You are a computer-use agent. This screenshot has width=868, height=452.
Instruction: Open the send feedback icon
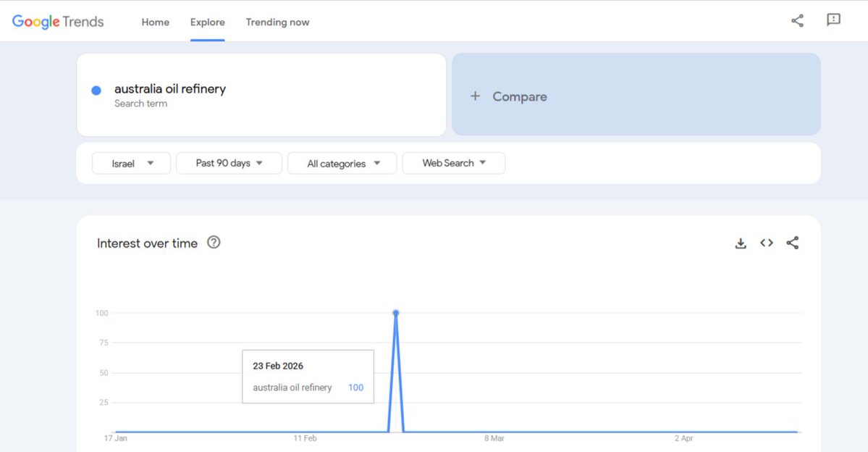pyautogui.click(x=834, y=20)
